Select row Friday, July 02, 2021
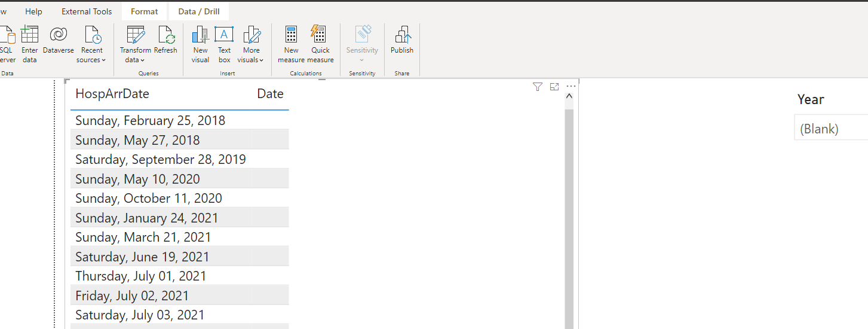868x329 pixels. click(180, 296)
